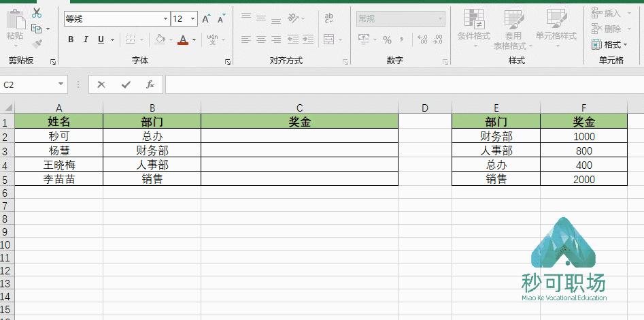This screenshot has width=644, height=320.
Task: Toggle Bold formatting
Action: [x=71, y=39]
